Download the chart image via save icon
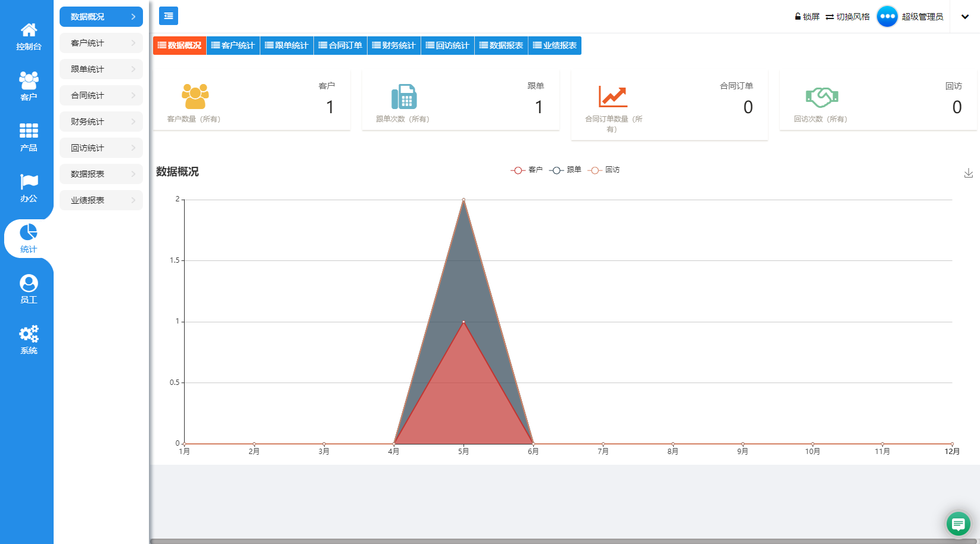This screenshot has height=544, width=980. point(969,173)
